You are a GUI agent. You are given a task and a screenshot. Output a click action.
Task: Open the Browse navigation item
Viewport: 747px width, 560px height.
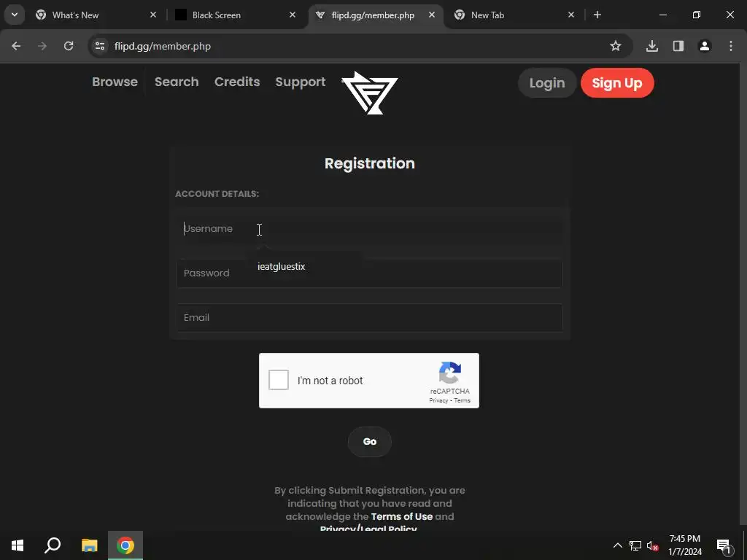click(x=115, y=82)
